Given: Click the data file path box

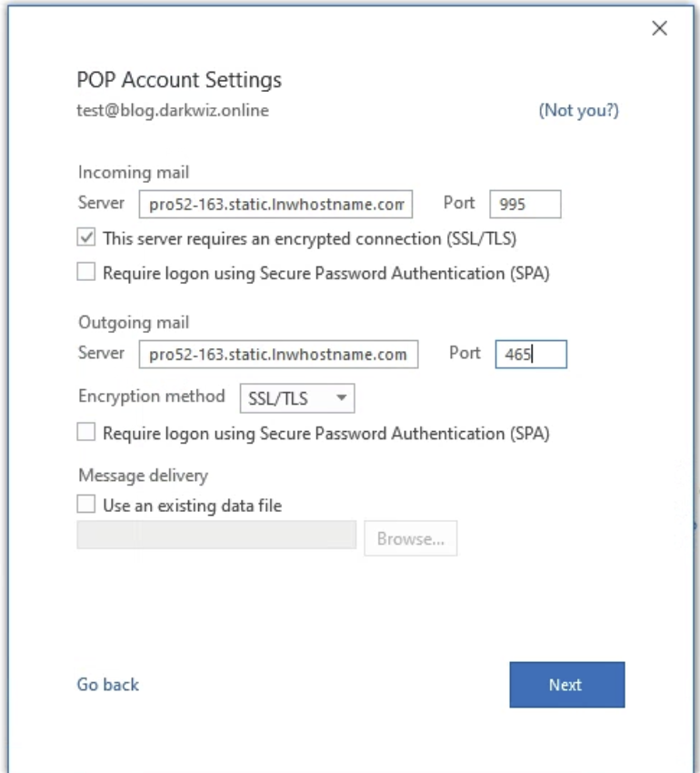Looking at the screenshot, I should click(216, 537).
